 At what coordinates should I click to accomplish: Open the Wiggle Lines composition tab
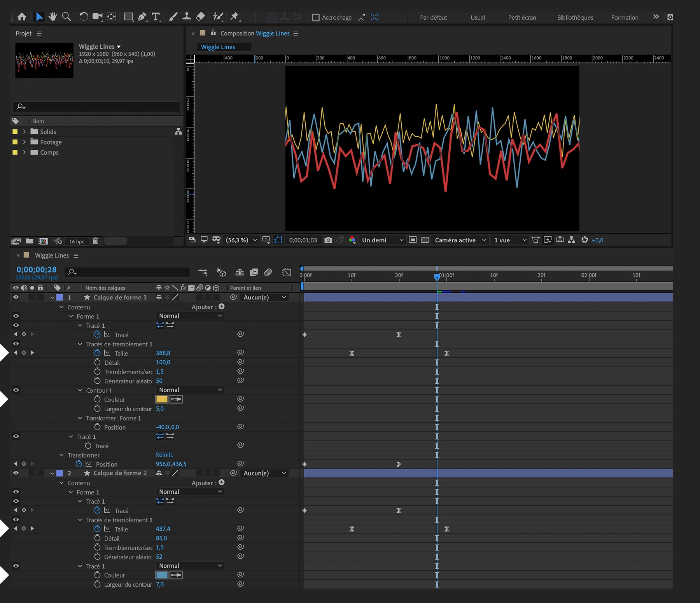[218, 47]
